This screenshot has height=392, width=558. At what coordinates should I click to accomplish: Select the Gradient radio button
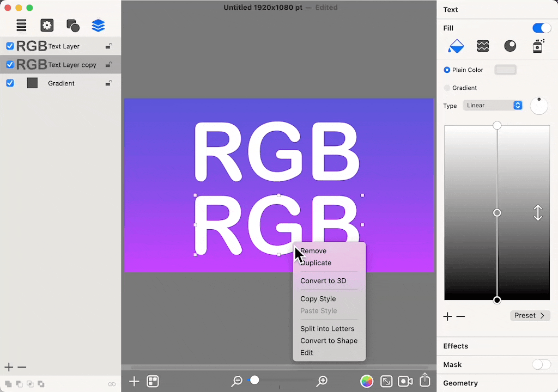coord(447,88)
